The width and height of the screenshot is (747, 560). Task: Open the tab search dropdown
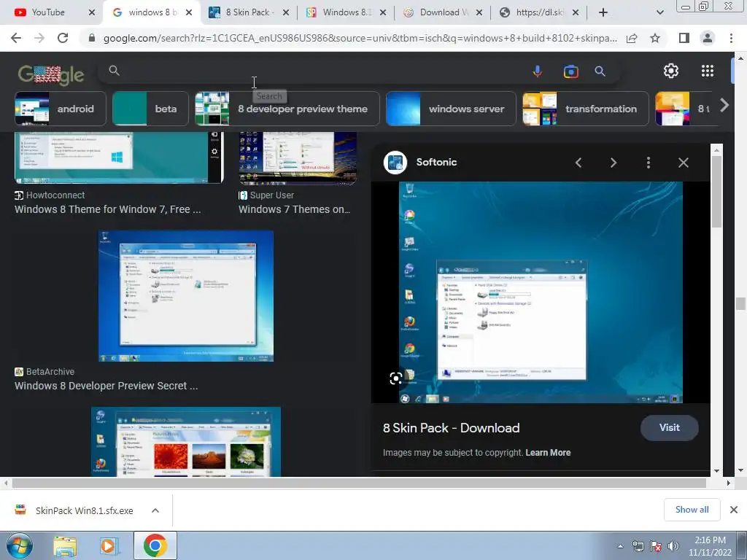click(x=659, y=12)
